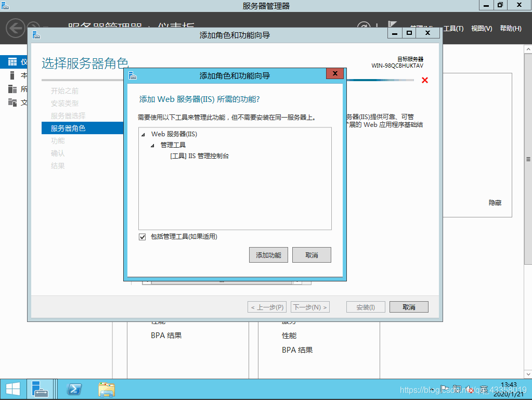Open 帮助(H) menu in Server Manager
The width and height of the screenshot is (532, 400).
click(x=511, y=29)
